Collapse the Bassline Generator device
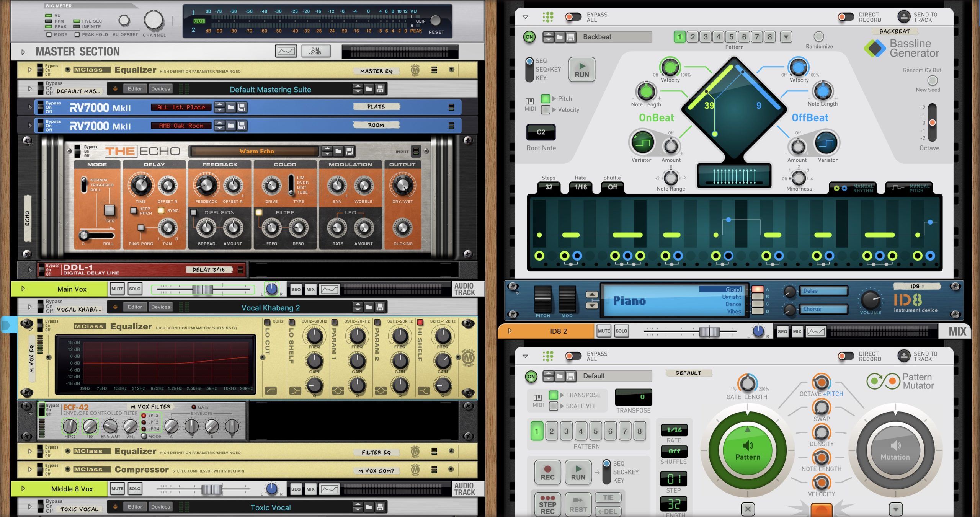Image resolution: width=980 pixels, height=517 pixels. pos(525,17)
